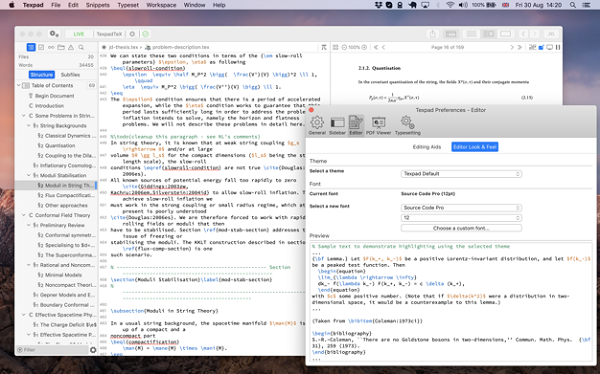The image size is (600, 374).
Task: Collapse the Table of Contents tree
Action: point(19,85)
